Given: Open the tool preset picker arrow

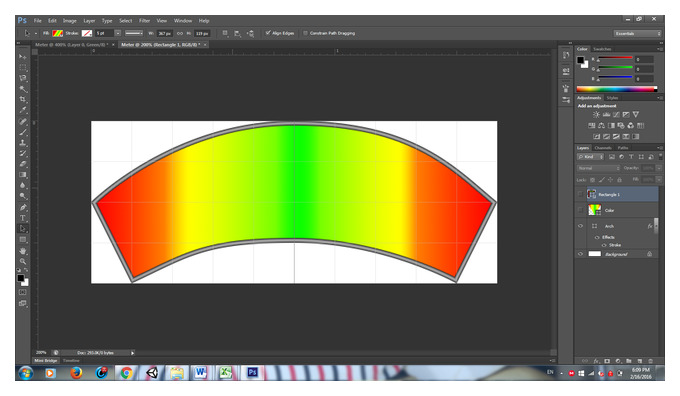Looking at the screenshot, I should point(36,33).
